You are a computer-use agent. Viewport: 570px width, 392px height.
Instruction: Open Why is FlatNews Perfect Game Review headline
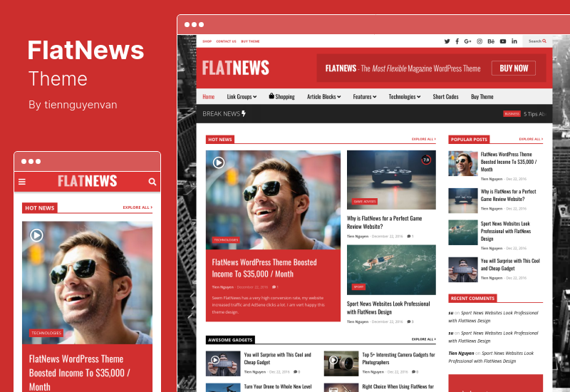[384, 222]
